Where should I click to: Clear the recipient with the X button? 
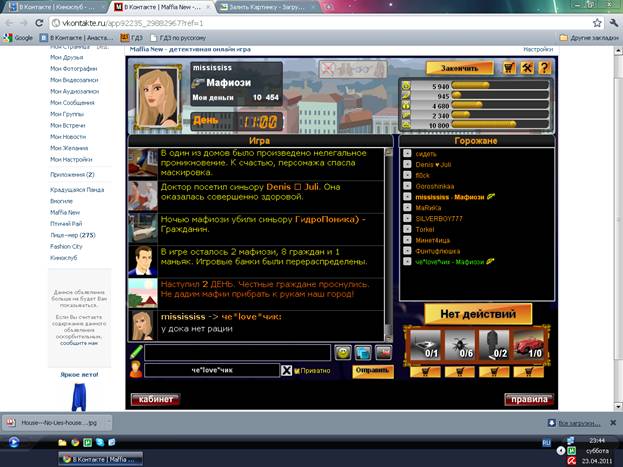[x=286, y=370]
